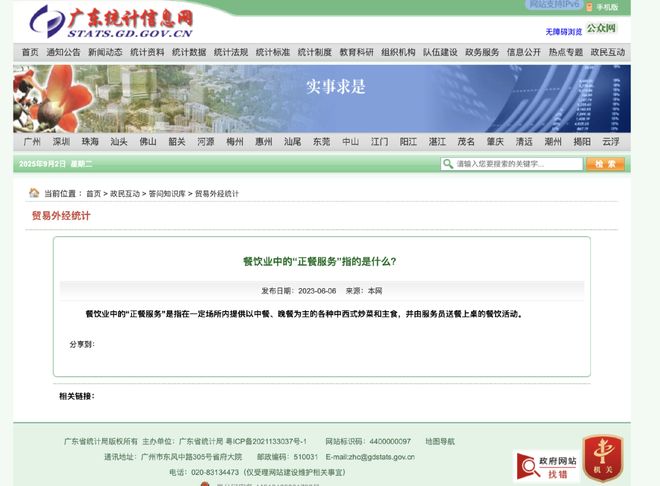
Task: Click the red 机关 emblem icon
Action: click(603, 459)
